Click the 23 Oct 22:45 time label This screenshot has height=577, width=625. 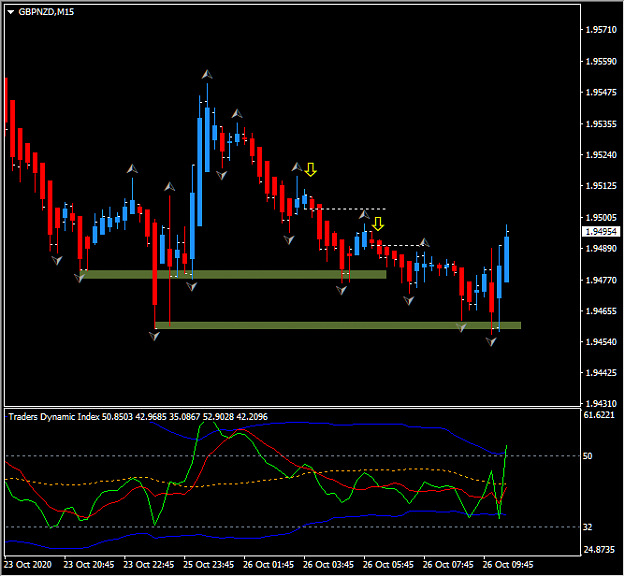149,565
